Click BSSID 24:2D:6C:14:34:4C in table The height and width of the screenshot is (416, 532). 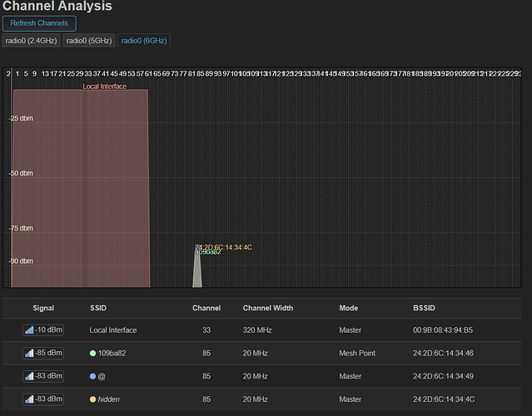tap(444, 399)
